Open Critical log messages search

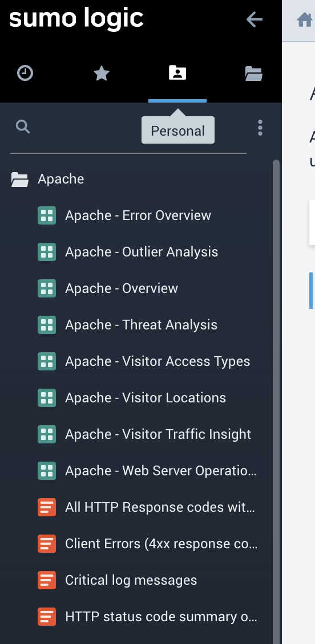(131, 580)
